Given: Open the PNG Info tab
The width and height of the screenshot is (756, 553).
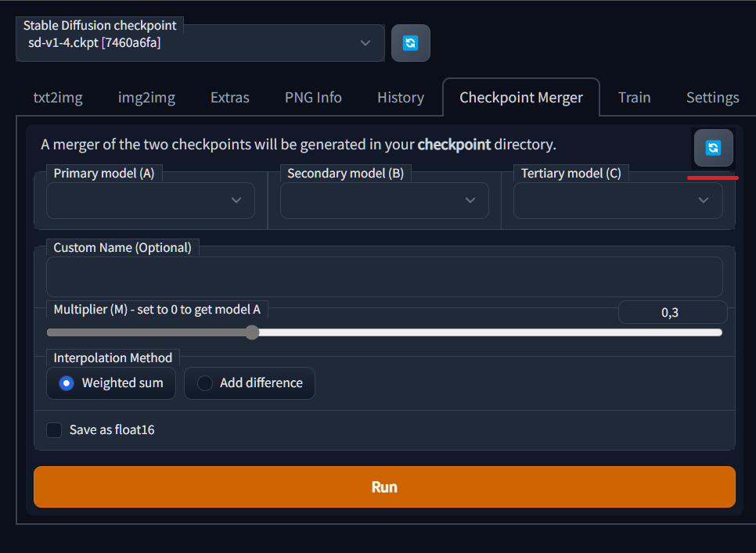Looking at the screenshot, I should click(x=313, y=97).
